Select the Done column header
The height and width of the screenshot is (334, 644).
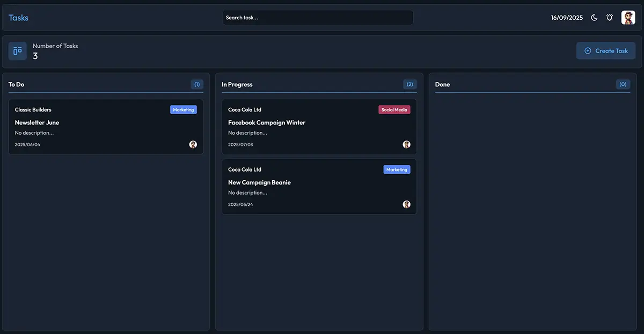(443, 85)
